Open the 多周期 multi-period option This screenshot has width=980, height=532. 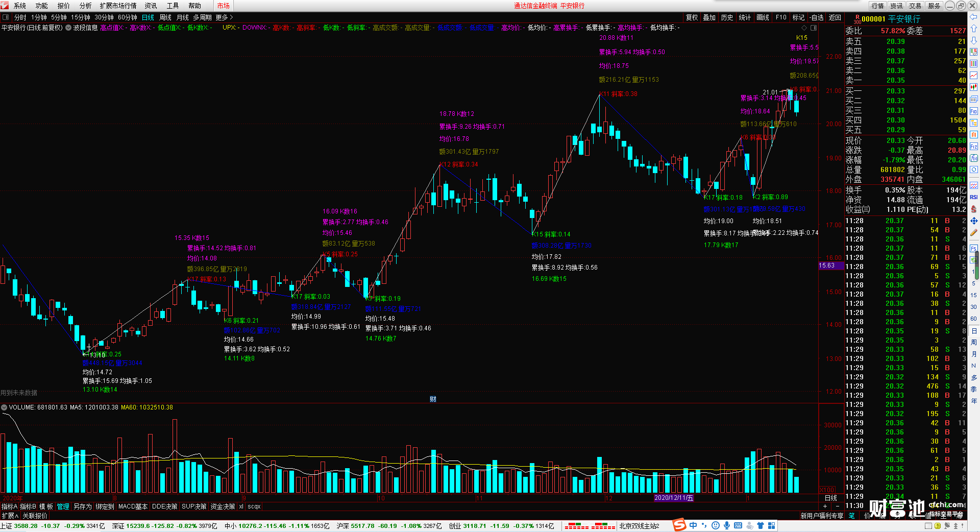pyautogui.click(x=202, y=17)
